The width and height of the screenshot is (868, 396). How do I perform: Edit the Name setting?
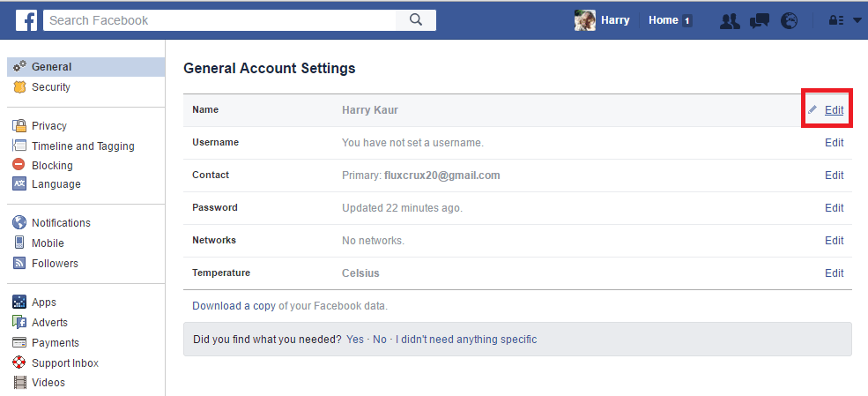834,110
